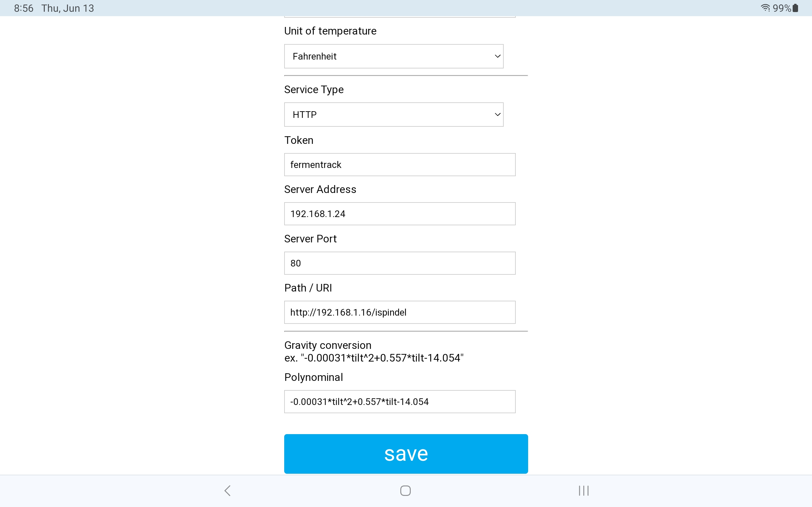Focus the Path / URI input field
This screenshot has width=812, height=507.
tap(400, 312)
